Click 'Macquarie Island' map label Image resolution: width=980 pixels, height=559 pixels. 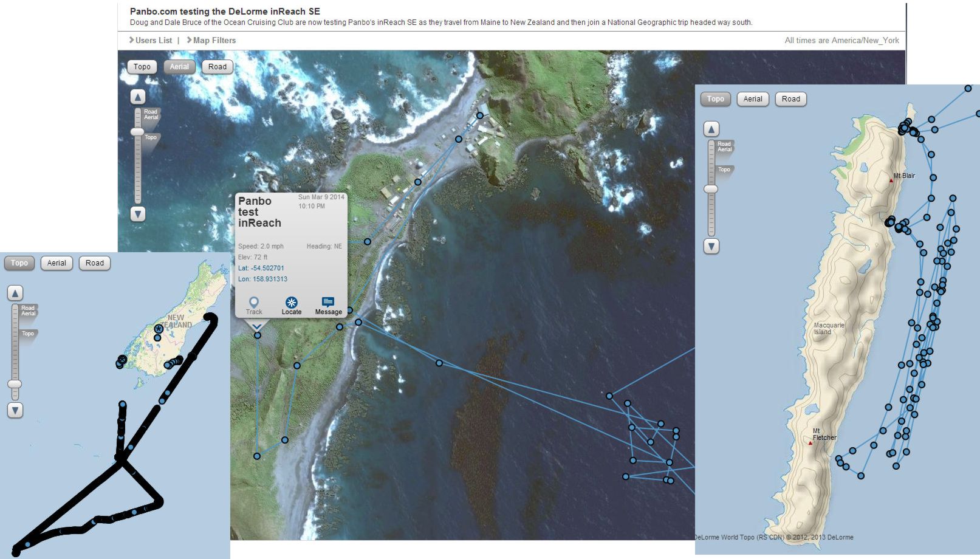click(829, 329)
